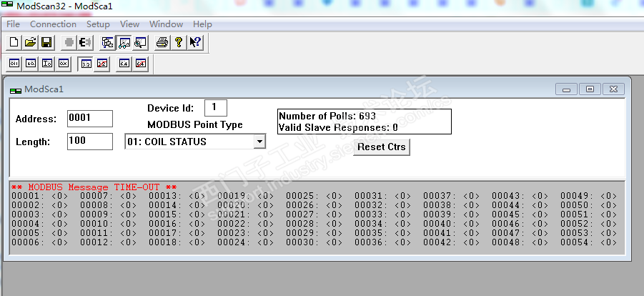Viewport: 644px width, 296px height.
Task: Select the coil entry 00010: <0>
Action: (x=108, y=224)
